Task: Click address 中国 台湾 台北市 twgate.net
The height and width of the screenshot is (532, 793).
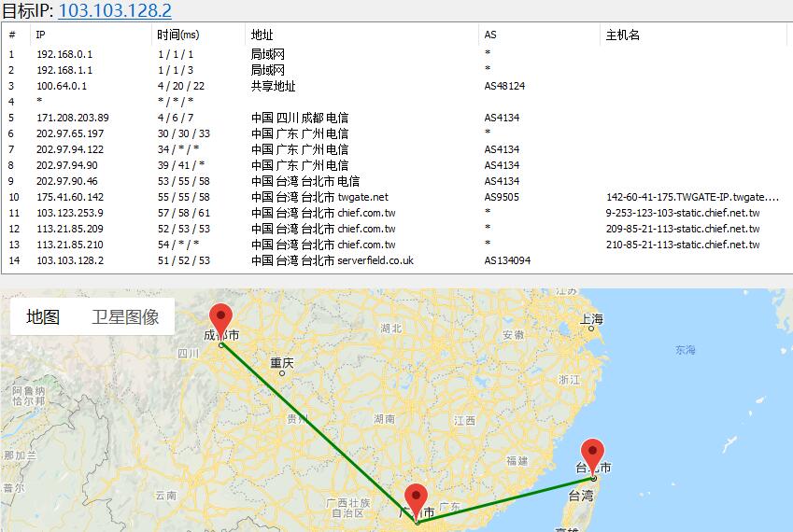Action: point(319,197)
